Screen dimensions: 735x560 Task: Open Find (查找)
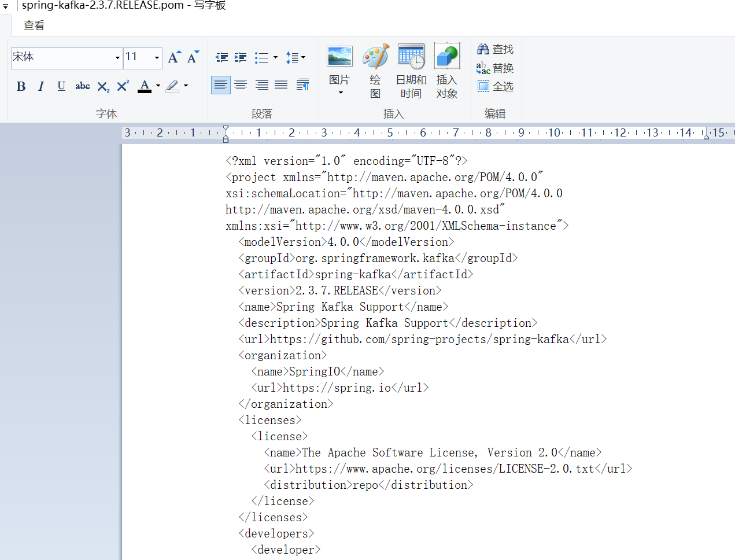(495, 49)
